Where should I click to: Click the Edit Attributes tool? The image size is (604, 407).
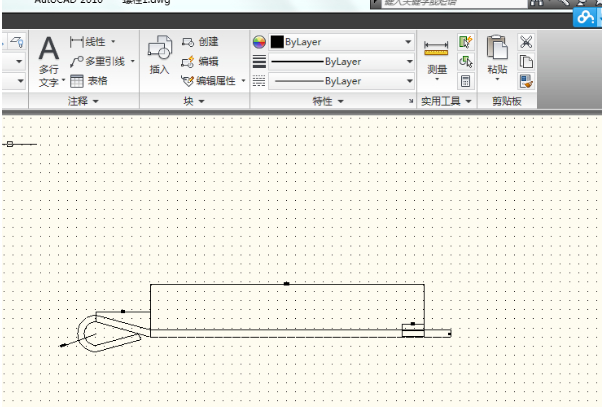[x=213, y=80]
